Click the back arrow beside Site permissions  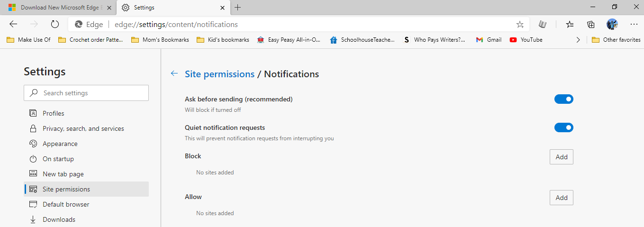pos(174,73)
